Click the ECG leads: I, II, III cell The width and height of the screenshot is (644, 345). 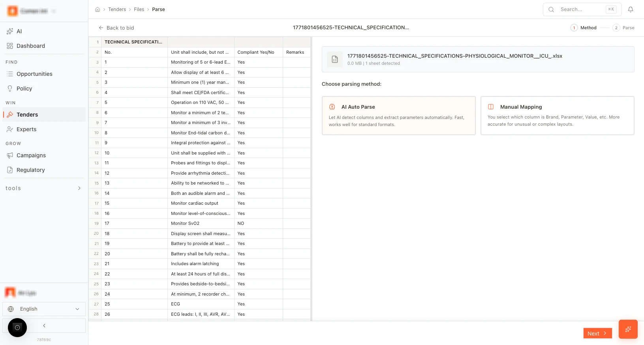pos(201,314)
